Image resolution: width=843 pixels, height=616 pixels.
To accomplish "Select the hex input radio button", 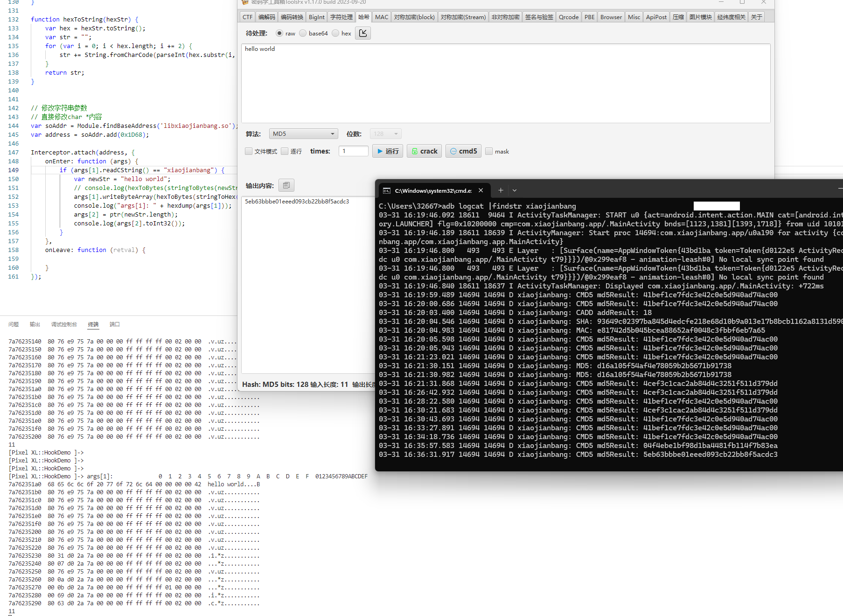I will pyautogui.click(x=336, y=33).
